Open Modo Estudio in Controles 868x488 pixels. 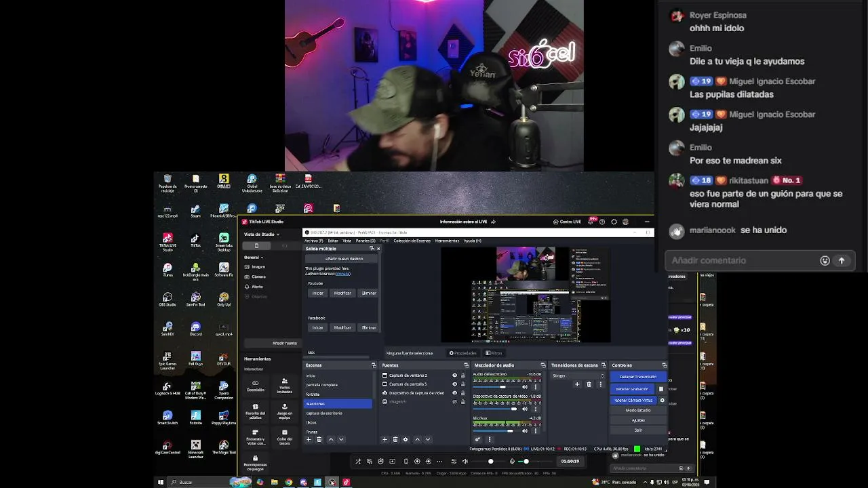click(x=638, y=410)
